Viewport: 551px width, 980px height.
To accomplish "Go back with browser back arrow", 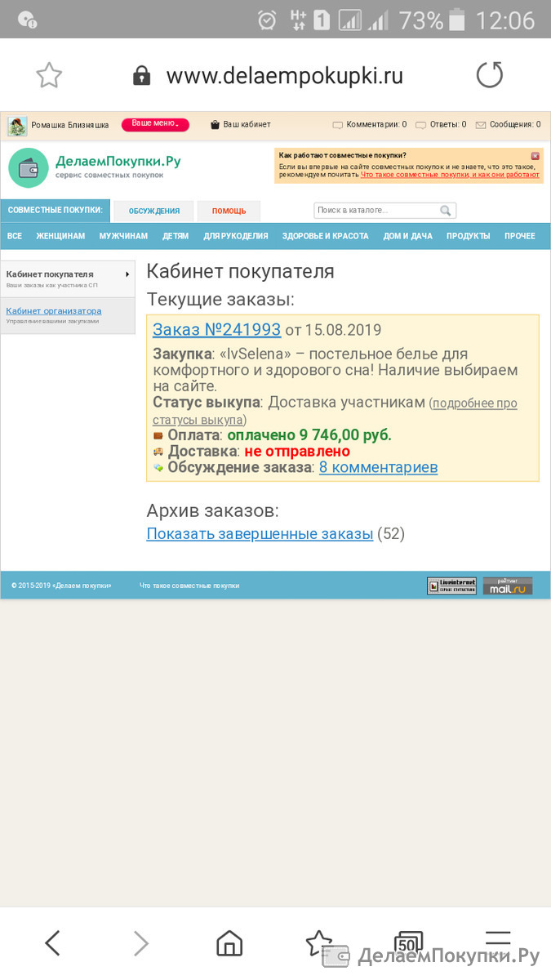I will [x=52, y=943].
